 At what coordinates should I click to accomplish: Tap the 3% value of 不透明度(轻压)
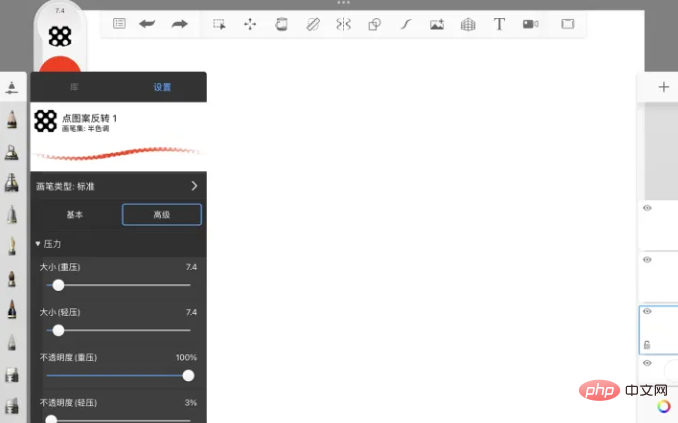pyautogui.click(x=191, y=402)
